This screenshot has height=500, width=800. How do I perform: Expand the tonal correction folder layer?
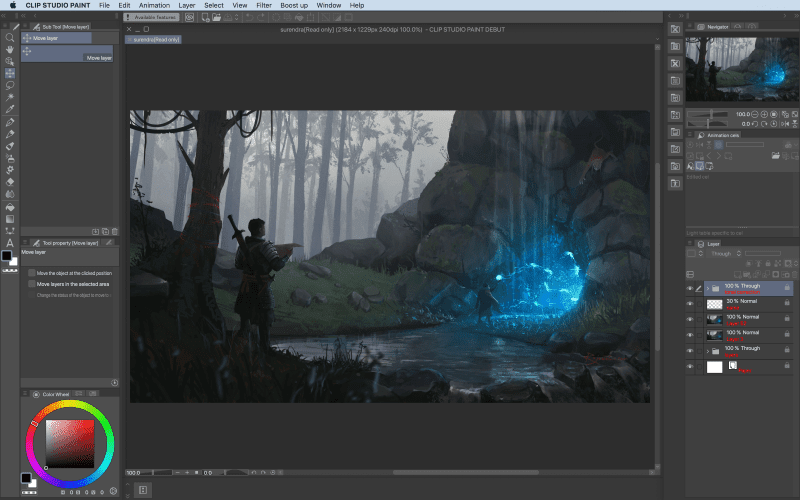pyautogui.click(x=708, y=289)
